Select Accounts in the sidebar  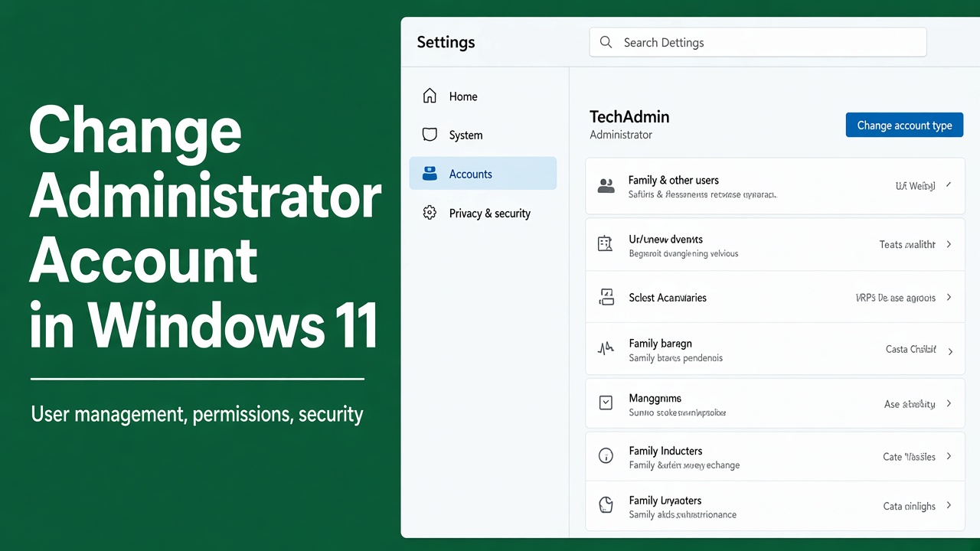point(483,174)
